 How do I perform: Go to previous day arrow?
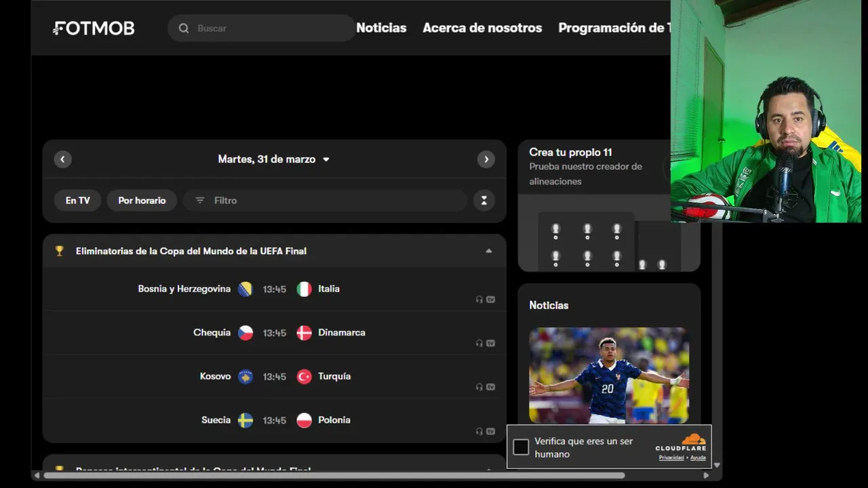click(62, 159)
